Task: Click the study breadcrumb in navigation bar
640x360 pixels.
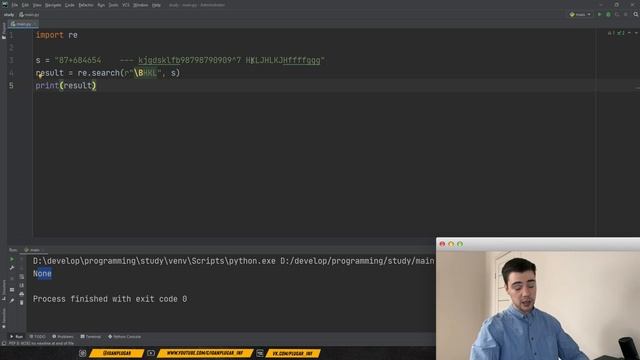Action: click(9, 15)
